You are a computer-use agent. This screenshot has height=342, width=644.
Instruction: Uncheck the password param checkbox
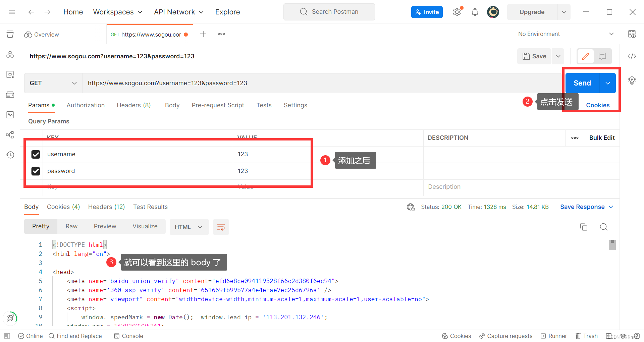click(36, 171)
